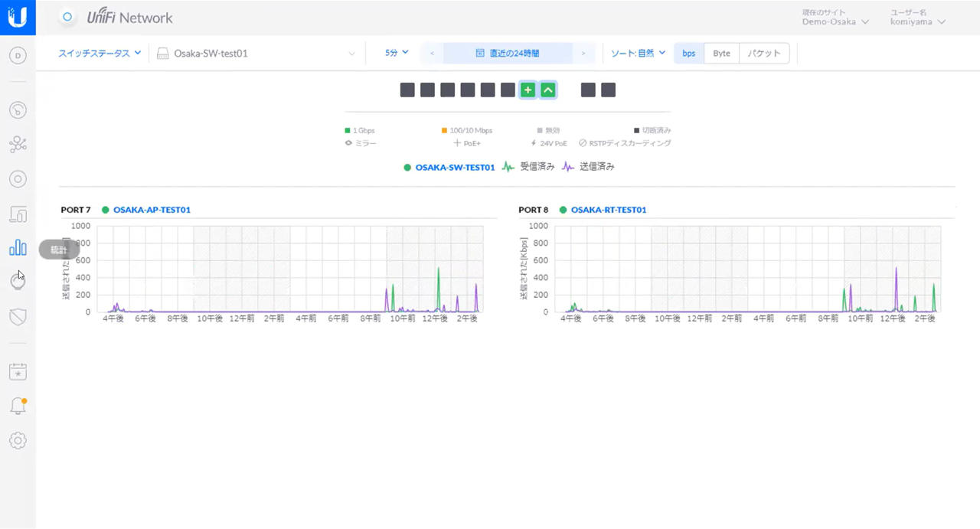This screenshot has width=980, height=529.
Task: Switch the unit to Byte
Action: [x=721, y=54]
